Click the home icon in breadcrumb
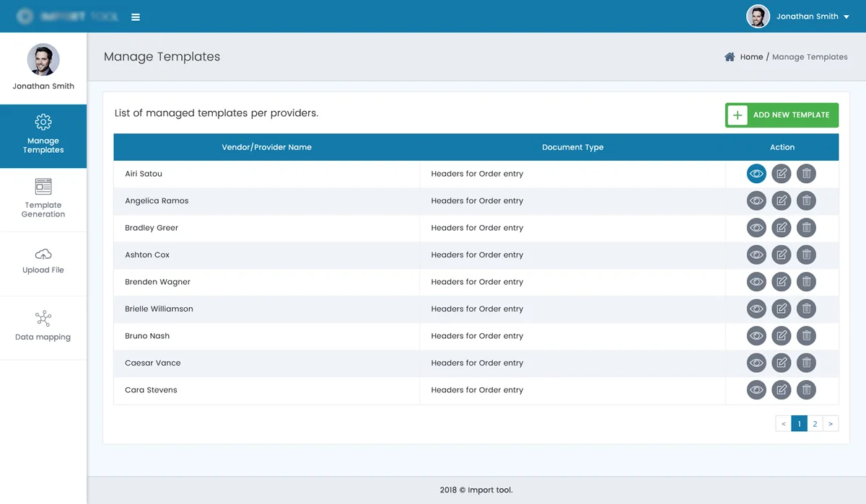Viewport: 866px width, 504px height. coord(730,57)
